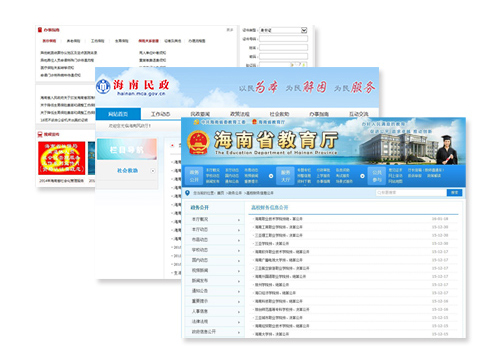This screenshot has height=362, width=477.
Task: Click the 服务大厅 blue block button
Action: tap(285, 176)
